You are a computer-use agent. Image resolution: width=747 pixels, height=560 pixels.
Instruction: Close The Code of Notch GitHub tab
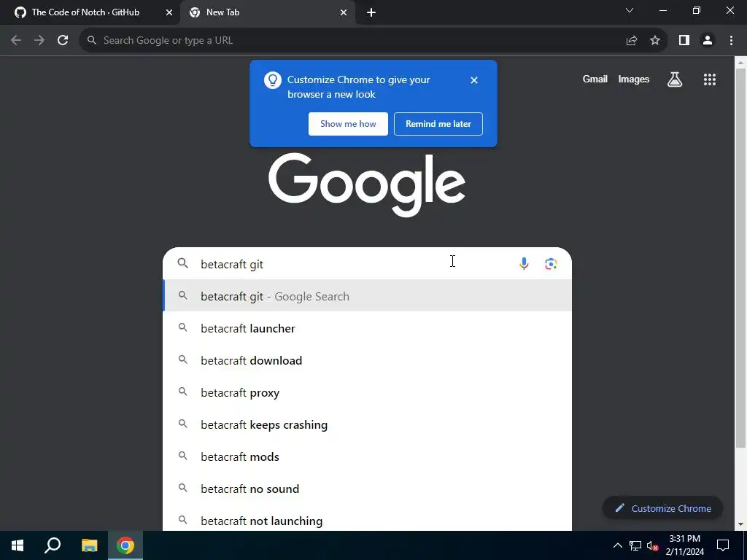[169, 12]
